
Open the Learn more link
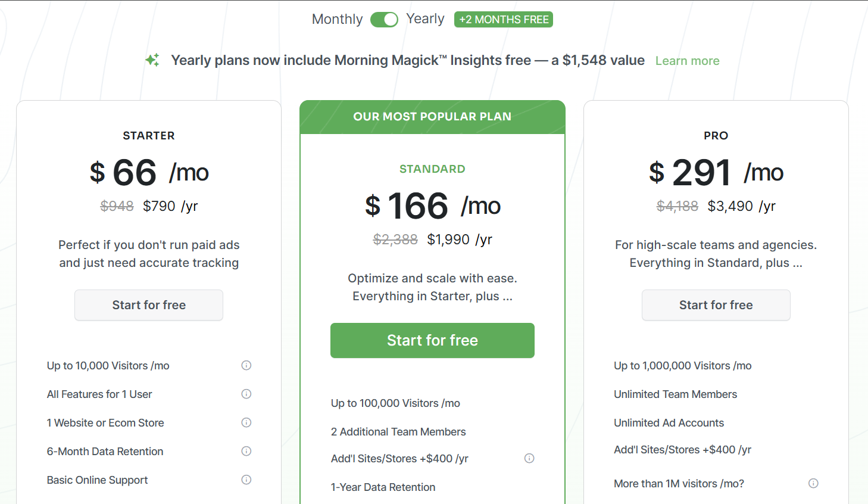point(687,60)
